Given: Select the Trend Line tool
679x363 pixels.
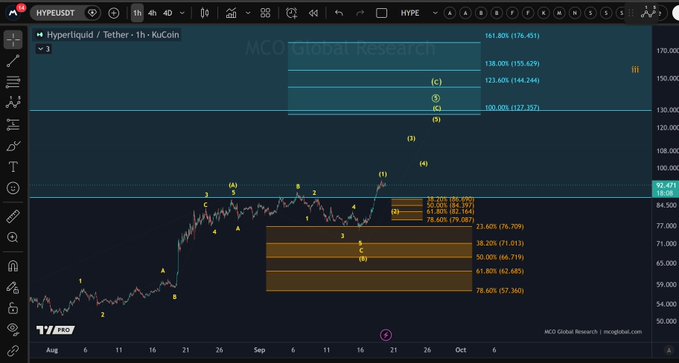Looking at the screenshot, I should click(13, 61).
